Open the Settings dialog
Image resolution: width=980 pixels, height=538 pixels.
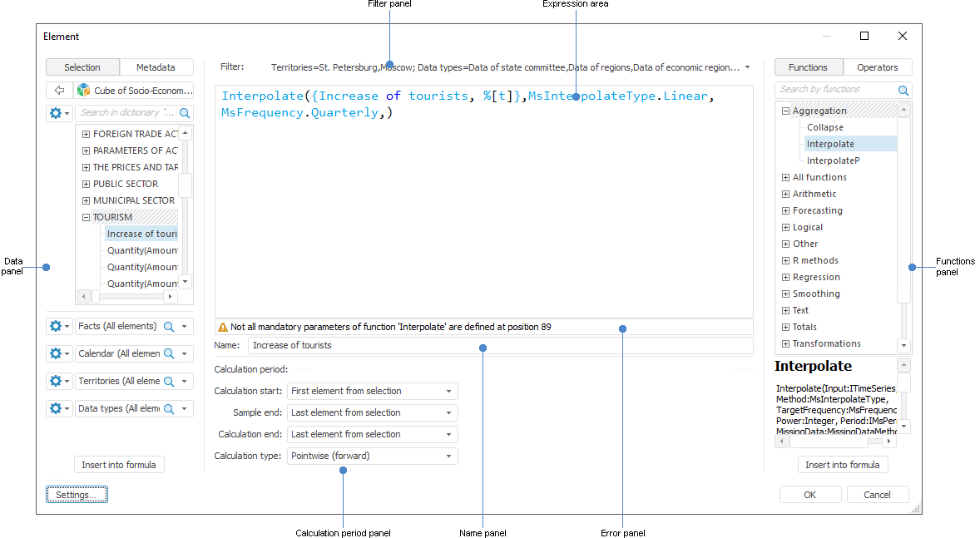pyautogui.click(x=77, y=494)
